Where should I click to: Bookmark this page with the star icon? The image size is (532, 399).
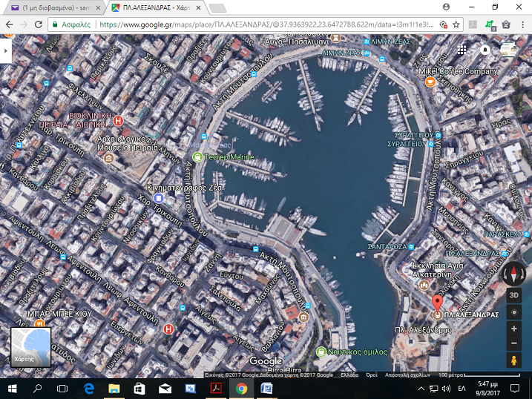(x=456, y=24)
